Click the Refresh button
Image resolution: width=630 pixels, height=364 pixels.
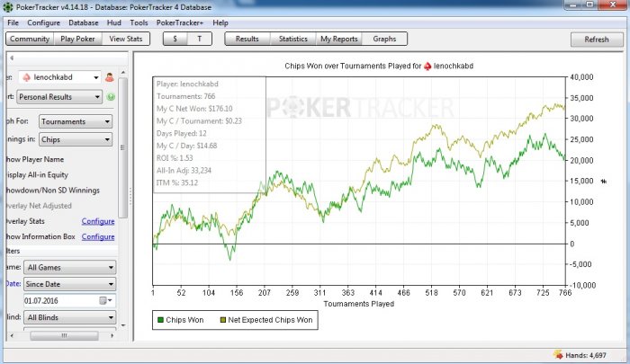[x=597, y=40]
